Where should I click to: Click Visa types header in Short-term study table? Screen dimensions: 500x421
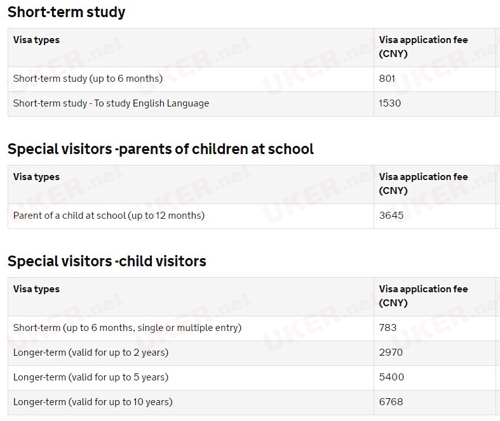36,40
